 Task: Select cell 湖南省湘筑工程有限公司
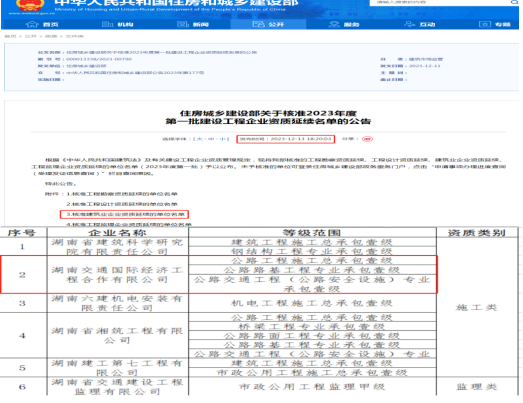pyautogui.click(x=117, y=336)
